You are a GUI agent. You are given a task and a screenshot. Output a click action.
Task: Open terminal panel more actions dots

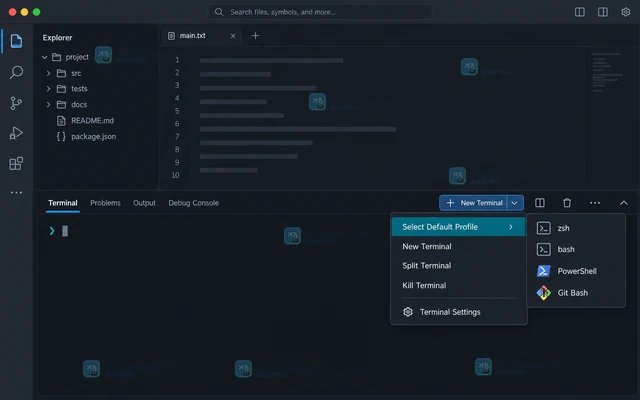tap(595, 203)
